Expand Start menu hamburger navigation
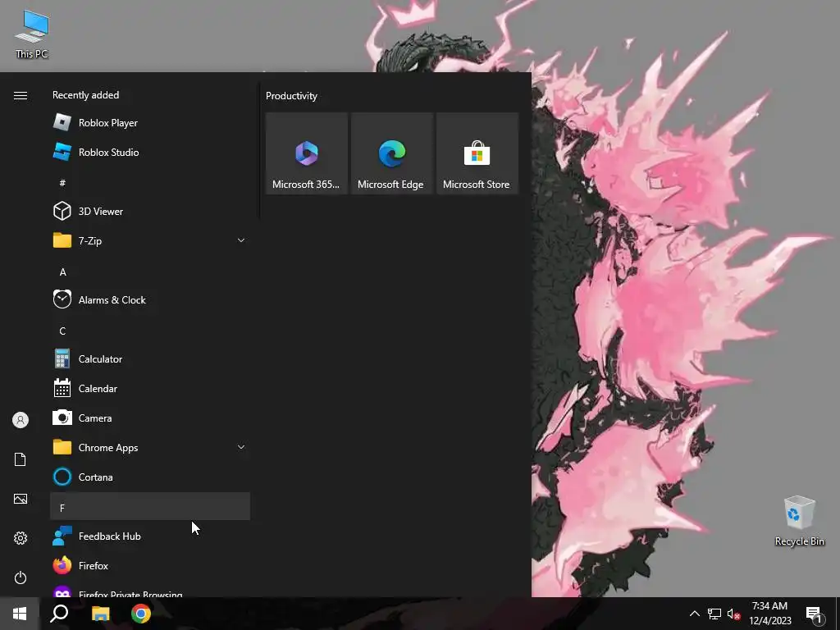The image size is (840, 630). coord(21,95)
